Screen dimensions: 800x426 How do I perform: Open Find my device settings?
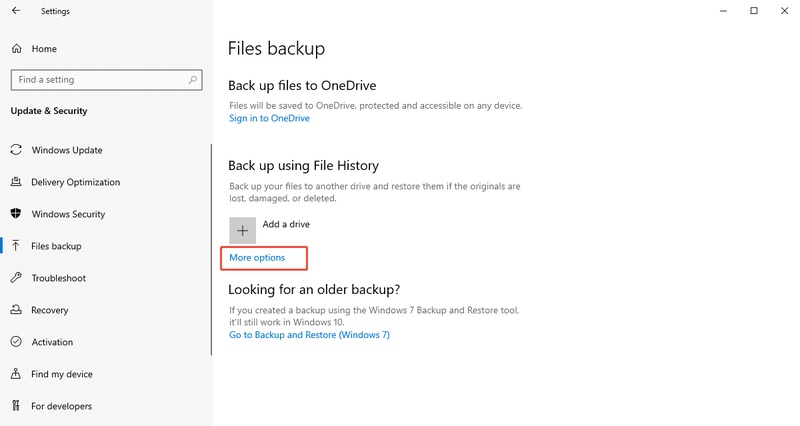[62, 374]
